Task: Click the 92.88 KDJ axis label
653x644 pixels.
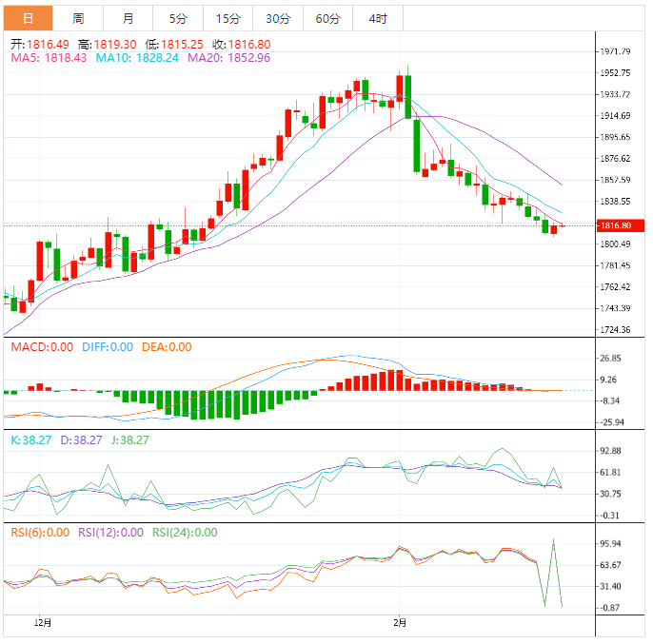Action: (x=610, y=451)
